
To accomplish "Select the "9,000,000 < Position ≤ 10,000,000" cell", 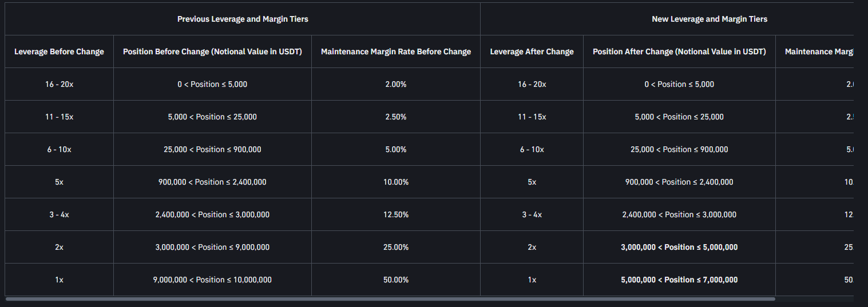I will click(x=212, y=280).
